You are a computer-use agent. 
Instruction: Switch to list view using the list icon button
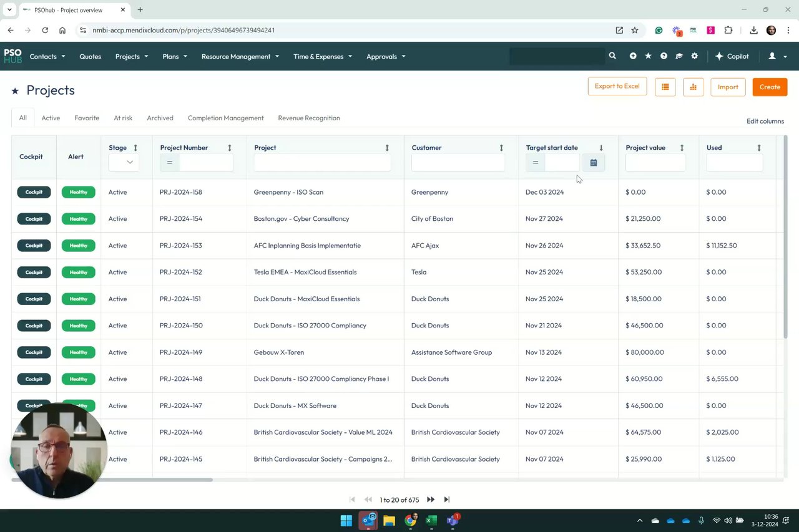(665, 87)
